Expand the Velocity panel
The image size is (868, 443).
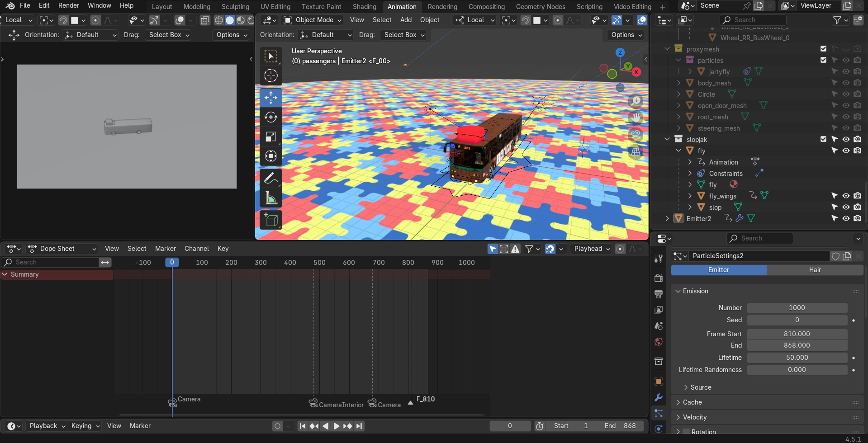coord(695,417)
